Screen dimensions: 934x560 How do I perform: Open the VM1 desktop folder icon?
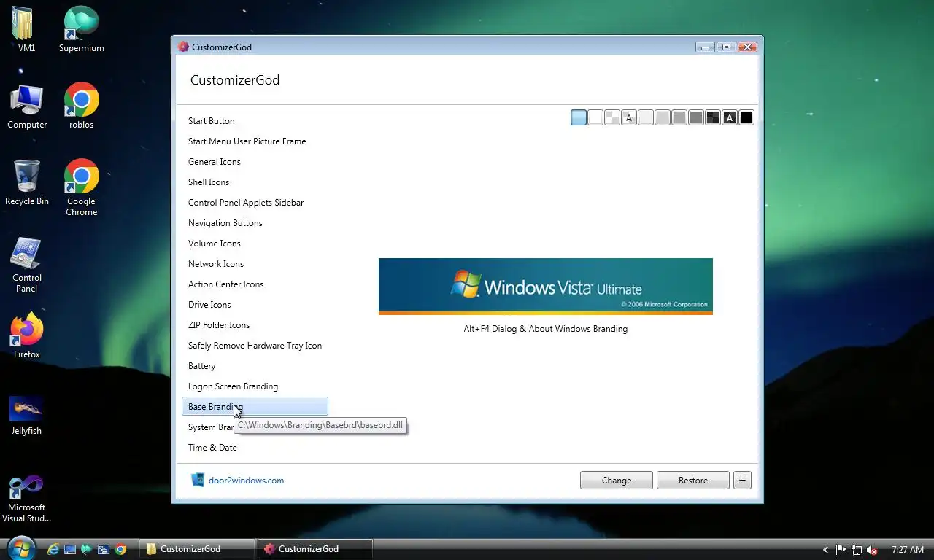click(x=26, y=29)
